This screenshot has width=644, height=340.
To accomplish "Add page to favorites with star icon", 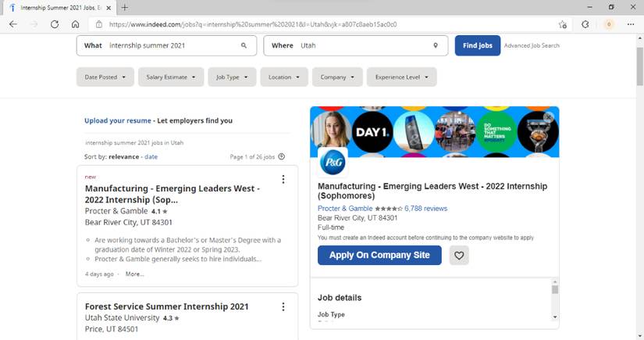I will tap(563, 24).
